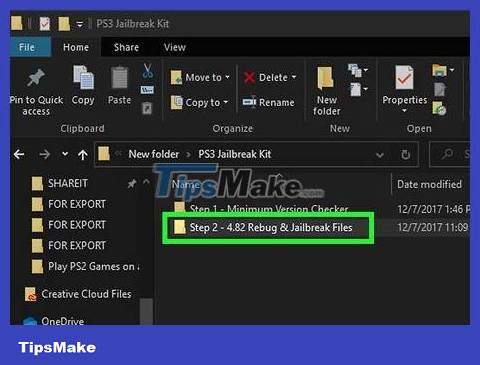The image size is (480, 365).
Task: Click the Forward navigation arrow
Action: (x=44, y=154)
